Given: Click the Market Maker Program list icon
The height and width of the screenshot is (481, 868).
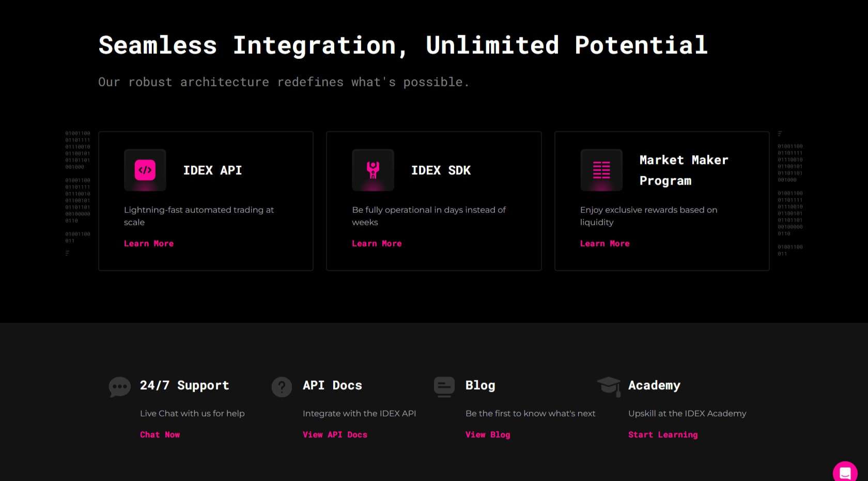Looking at the screenshot, I should click(x=601, y=170).
